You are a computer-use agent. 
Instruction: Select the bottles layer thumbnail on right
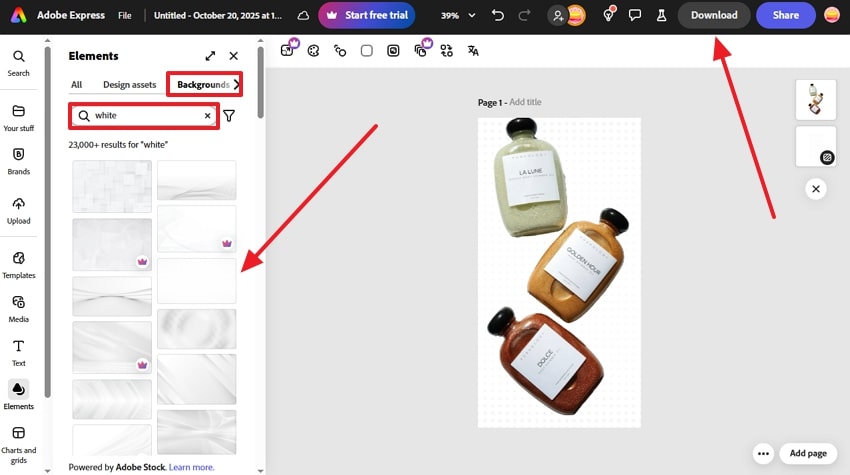click(x=816, y=100)
